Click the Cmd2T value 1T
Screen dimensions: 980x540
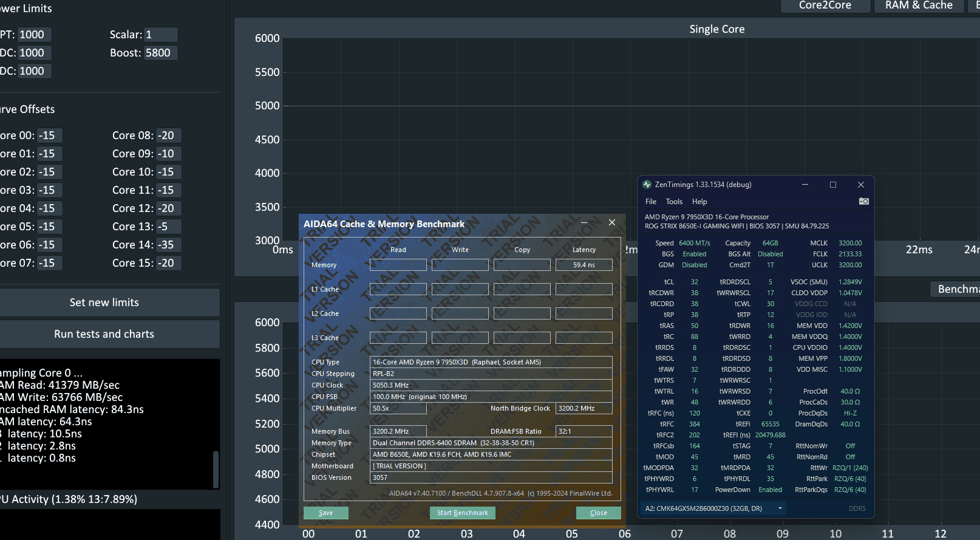coord(771,265)
